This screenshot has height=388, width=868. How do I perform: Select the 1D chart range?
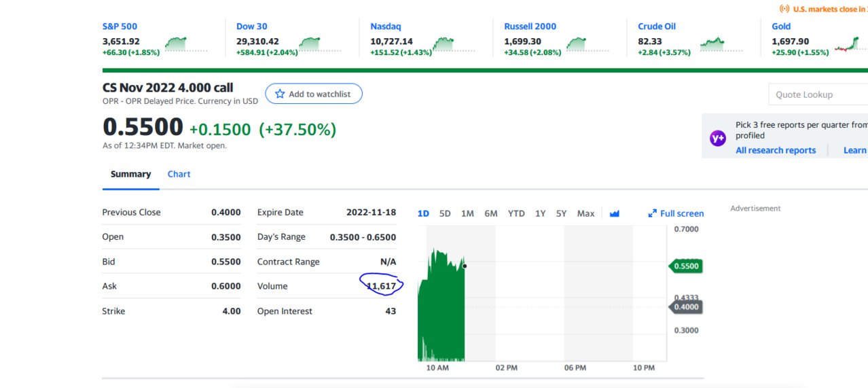pos(423,213)
